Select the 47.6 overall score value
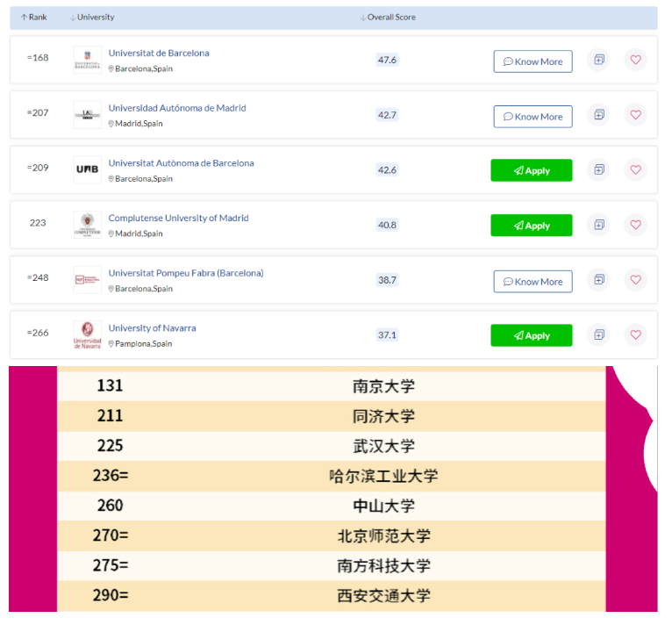The image size is (672, 625). [x=387, y=60]
